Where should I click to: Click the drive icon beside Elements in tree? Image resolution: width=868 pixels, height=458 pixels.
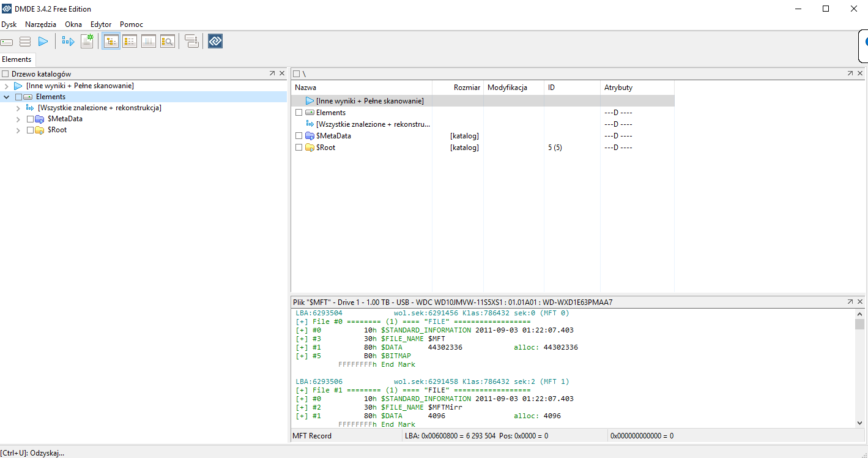coord(28,97)
